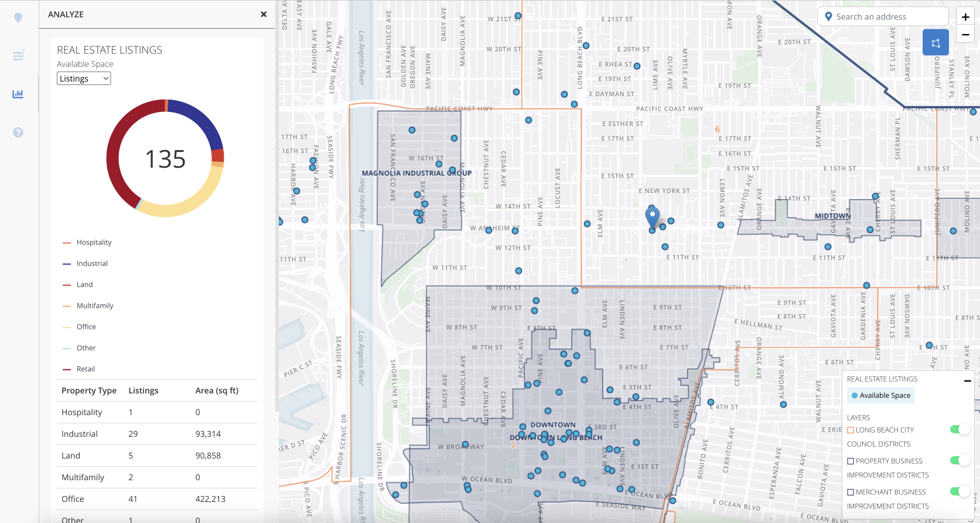Click the Merchant Business layer color box
The image size is (980, 523).
tap(851, 493)
